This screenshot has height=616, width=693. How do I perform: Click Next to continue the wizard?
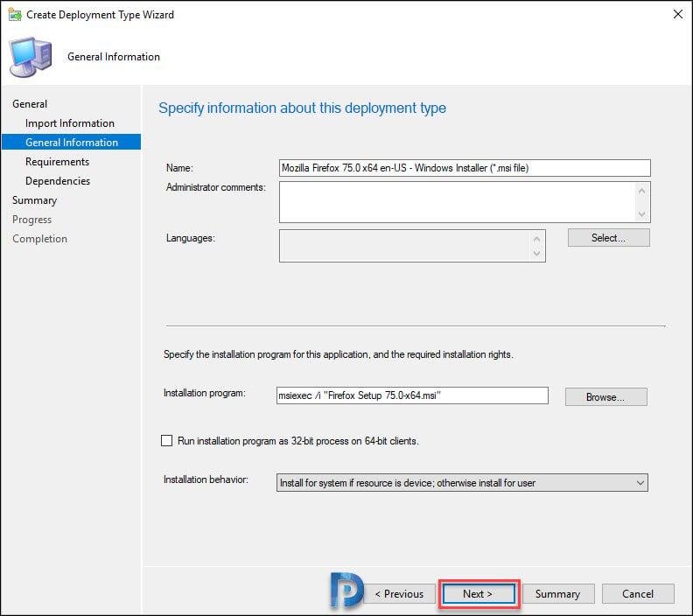pyautogui.click(x=478, y=593)
